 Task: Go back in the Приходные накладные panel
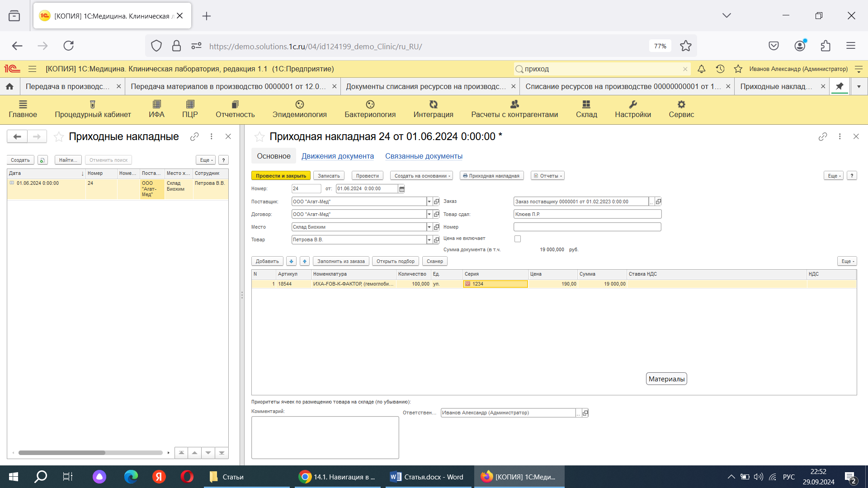pos(17,136)
